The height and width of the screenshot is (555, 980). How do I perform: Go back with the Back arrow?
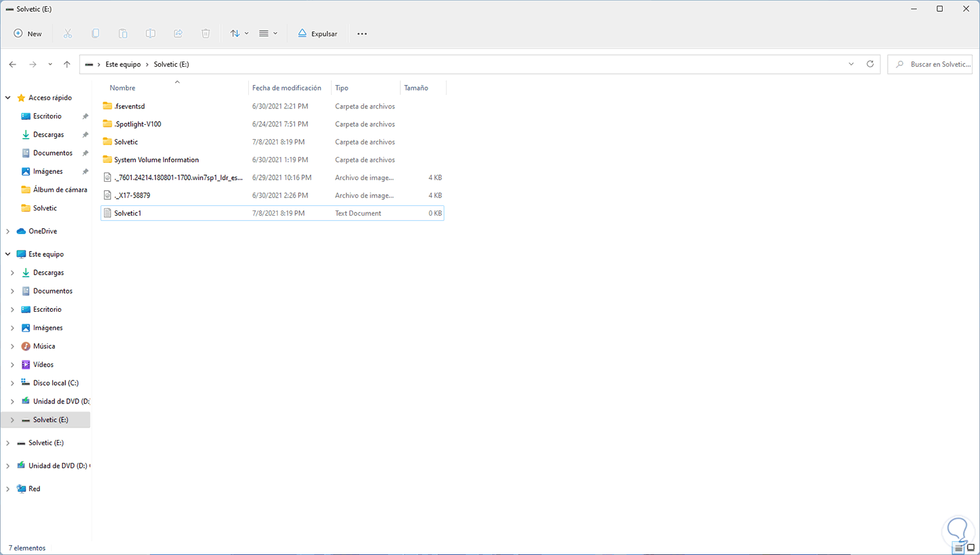13,64
